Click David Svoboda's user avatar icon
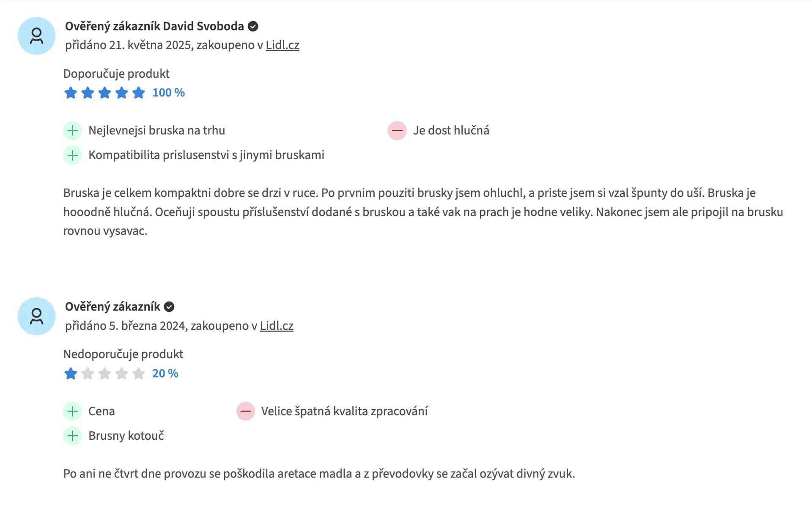812x521 pixels. tap(36, 36)
